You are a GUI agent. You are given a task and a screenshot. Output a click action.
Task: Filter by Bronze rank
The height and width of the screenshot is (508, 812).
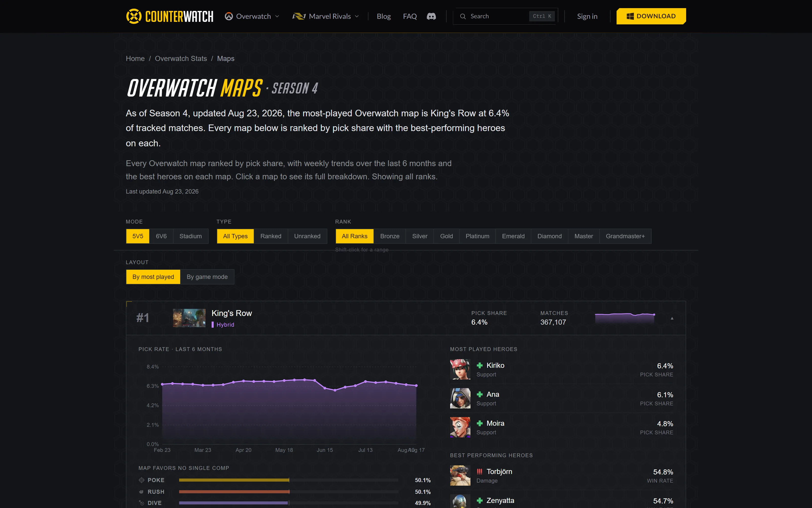390,236
